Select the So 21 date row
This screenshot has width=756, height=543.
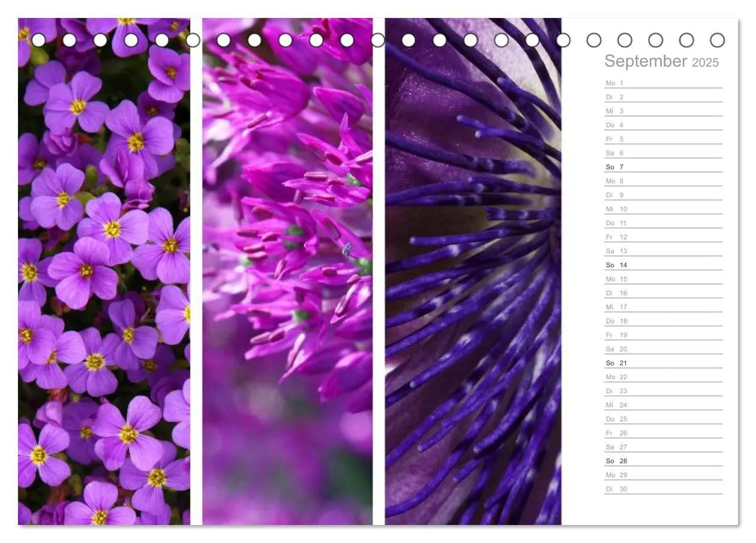pos(663,363)
